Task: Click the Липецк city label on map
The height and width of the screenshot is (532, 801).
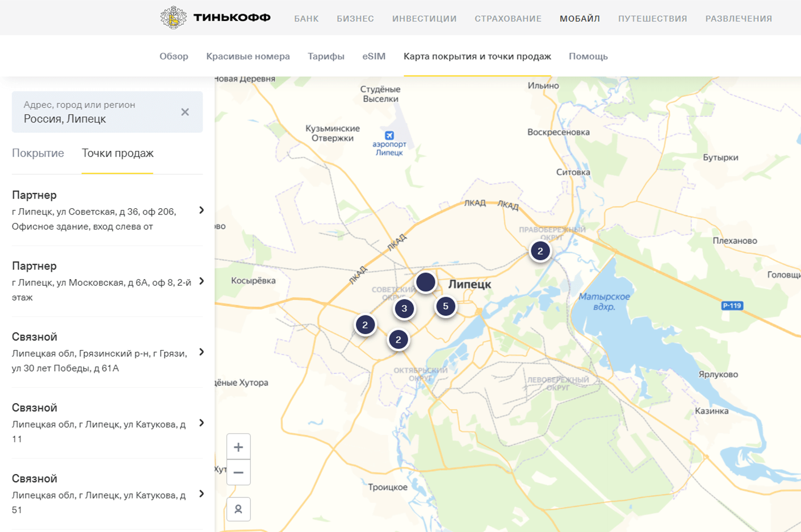Action: tap(470, 284)
